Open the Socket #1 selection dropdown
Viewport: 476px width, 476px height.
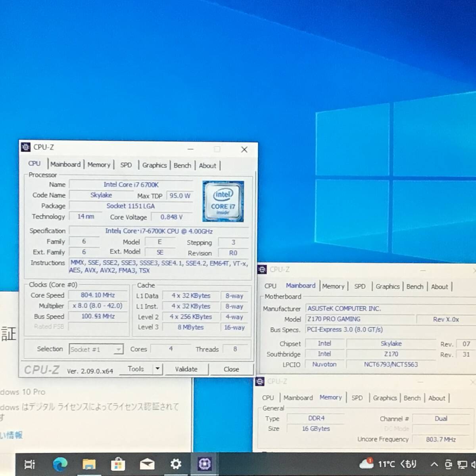pos(96,349)
